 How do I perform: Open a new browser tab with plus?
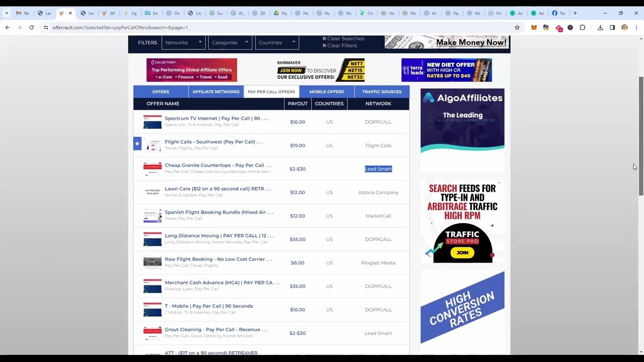point(575,13)
